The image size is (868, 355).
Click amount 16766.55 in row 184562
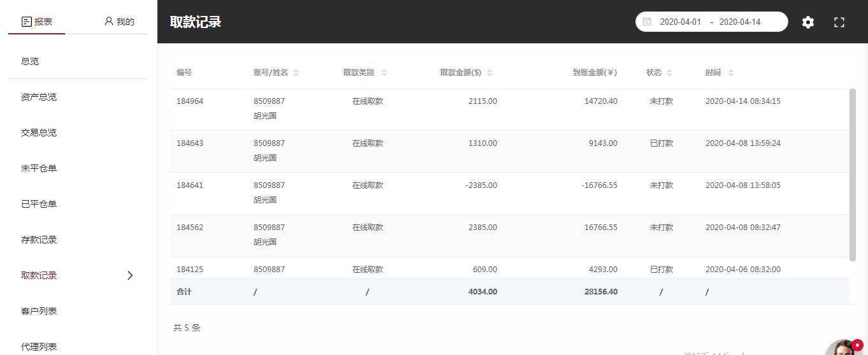[x=600, y=228]
